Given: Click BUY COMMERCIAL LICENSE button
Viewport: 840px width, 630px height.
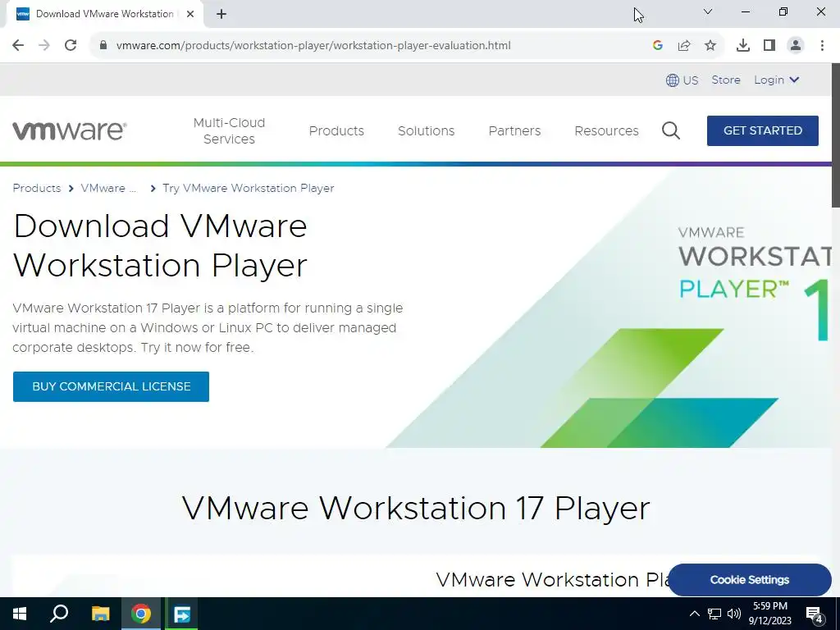Looking at the screenshot, I should pyautogui.click(x=111, y=387).
